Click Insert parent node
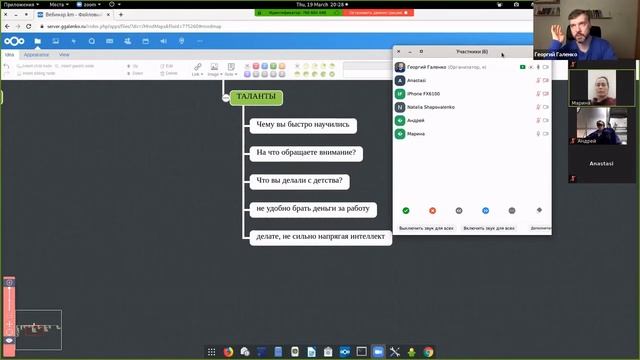This screenshot has height=360, width=640. click(74, 66)
